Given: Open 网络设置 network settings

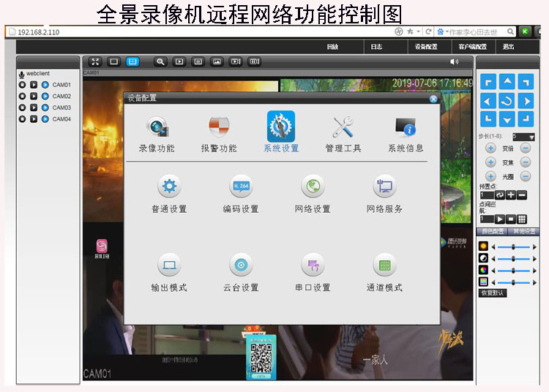Looking at the screenshot, I should 313,187.
